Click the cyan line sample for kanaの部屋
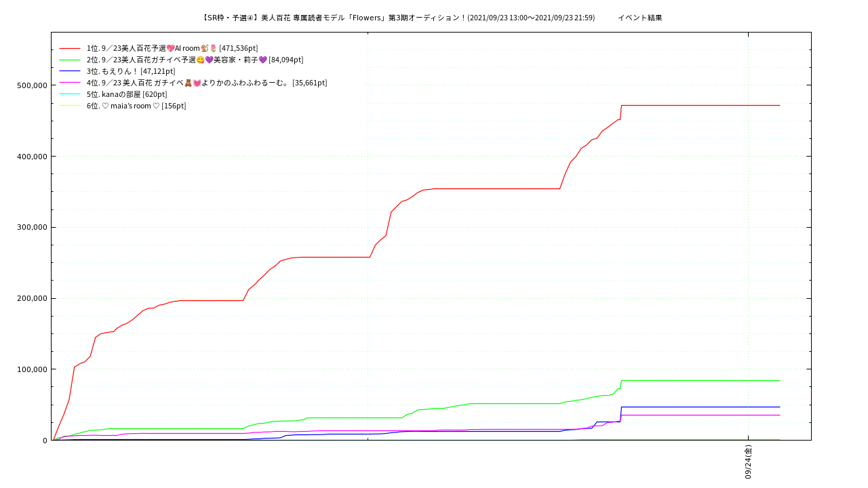This screenshot has height=488, width=868. [70, 94]
